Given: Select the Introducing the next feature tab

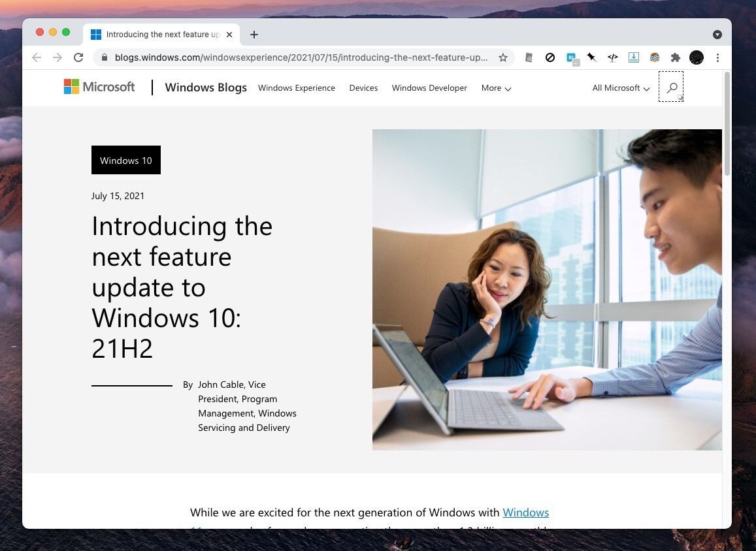Looking at the screenshot, I should pos(162,35).
